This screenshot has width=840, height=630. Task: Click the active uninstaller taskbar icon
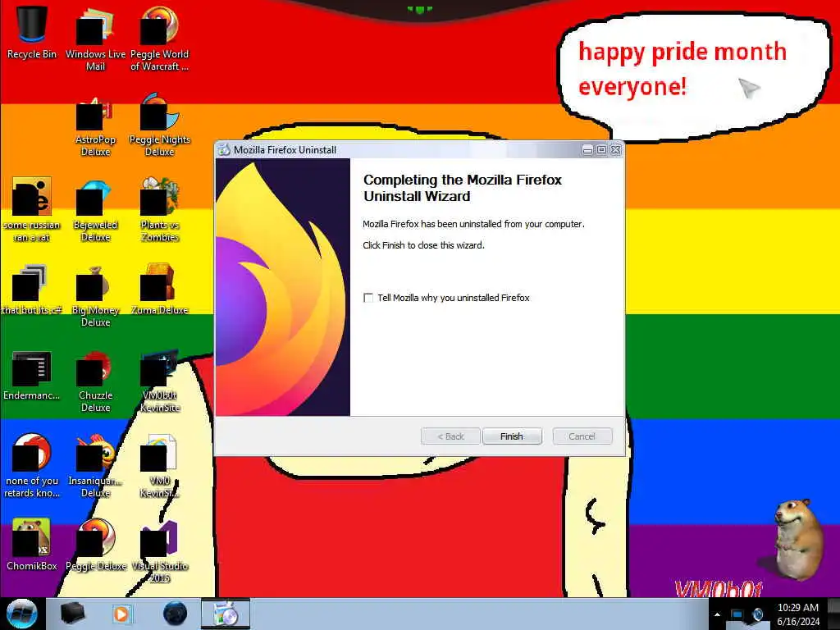[226, 614]
